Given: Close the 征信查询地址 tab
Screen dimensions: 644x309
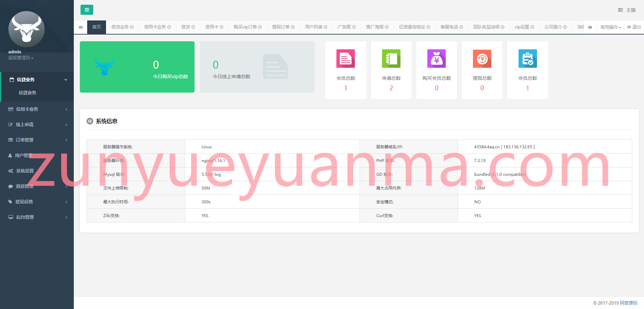Looking at the screenshot, I should pyautogui.click(x=428, y=27).
